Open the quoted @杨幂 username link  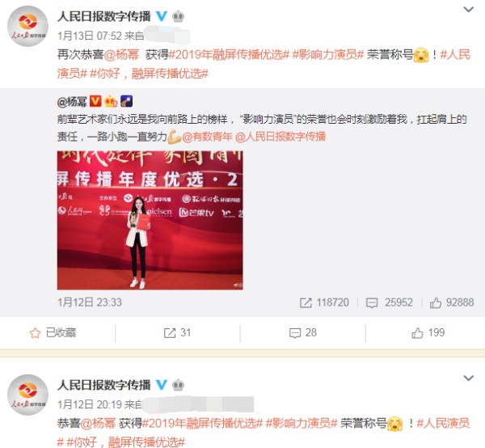(x=72, y=101)
